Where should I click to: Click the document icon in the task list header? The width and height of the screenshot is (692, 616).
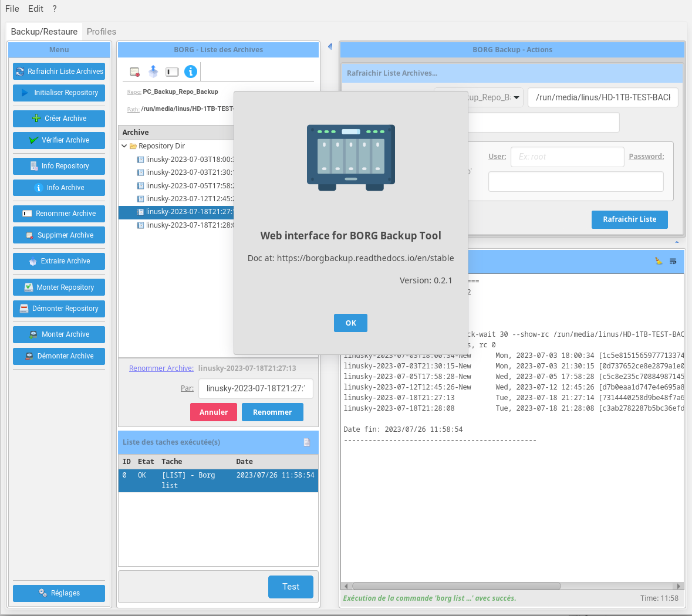(307, 442)
